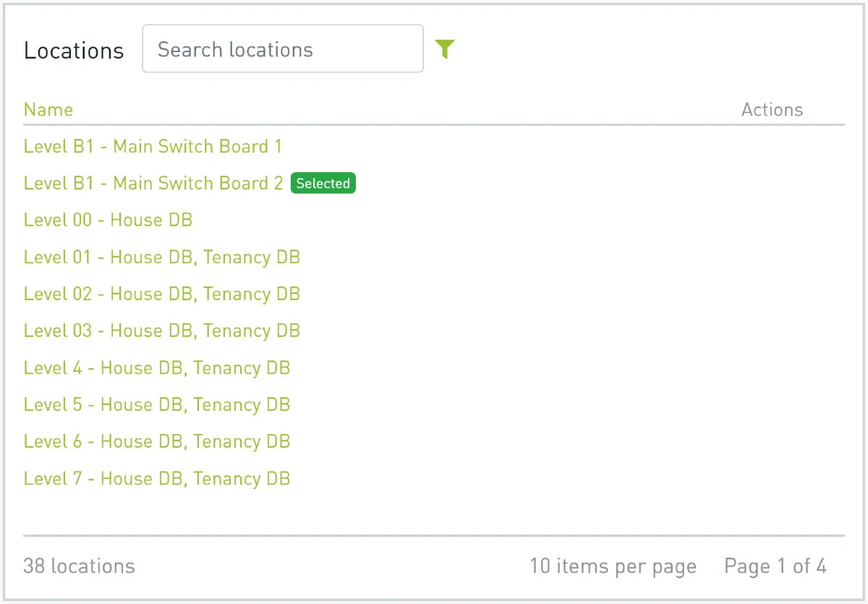The width and height of the screenshot is (868, 604).
Task: Click the Actions column header
Action: [x=773, y=110]
